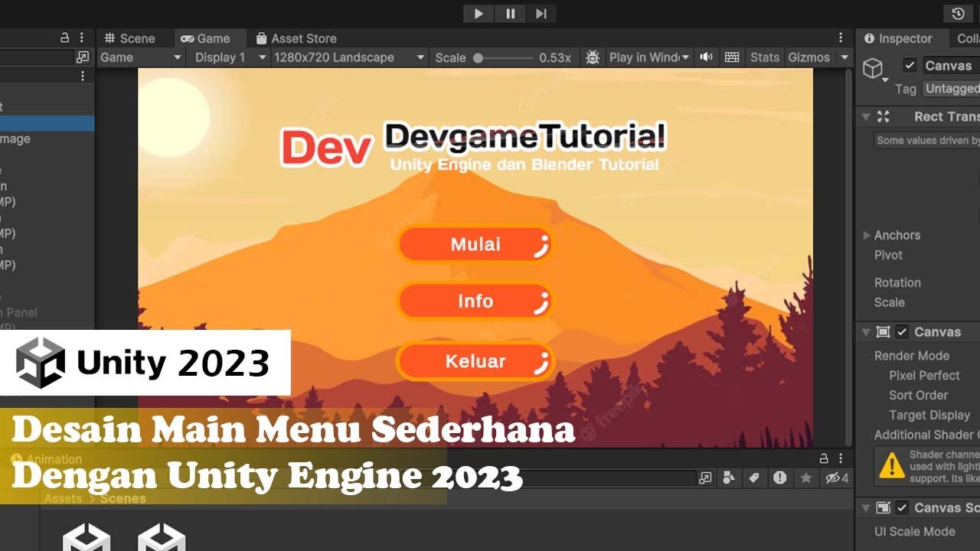Image resolution: width=980 pixels, height=551 pixels.
Task: Open the Display 1 dropdown
Action: pos(230,57)
